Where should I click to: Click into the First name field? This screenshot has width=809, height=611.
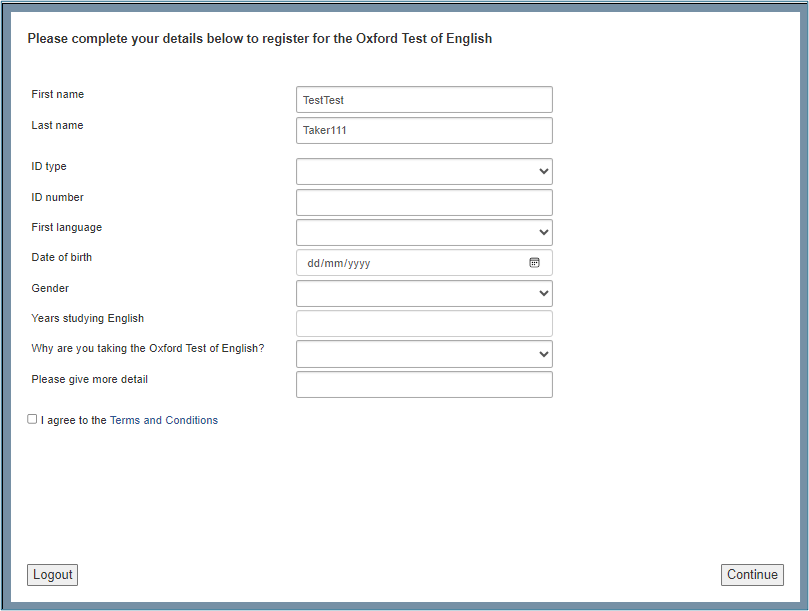pyautogui.click(x=424, y=100)
